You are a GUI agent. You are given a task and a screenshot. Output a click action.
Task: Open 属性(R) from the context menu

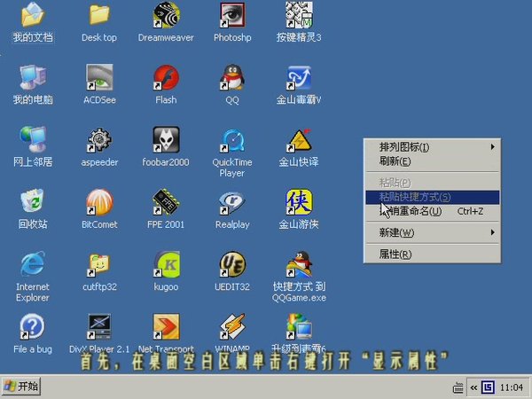point(433,254)
